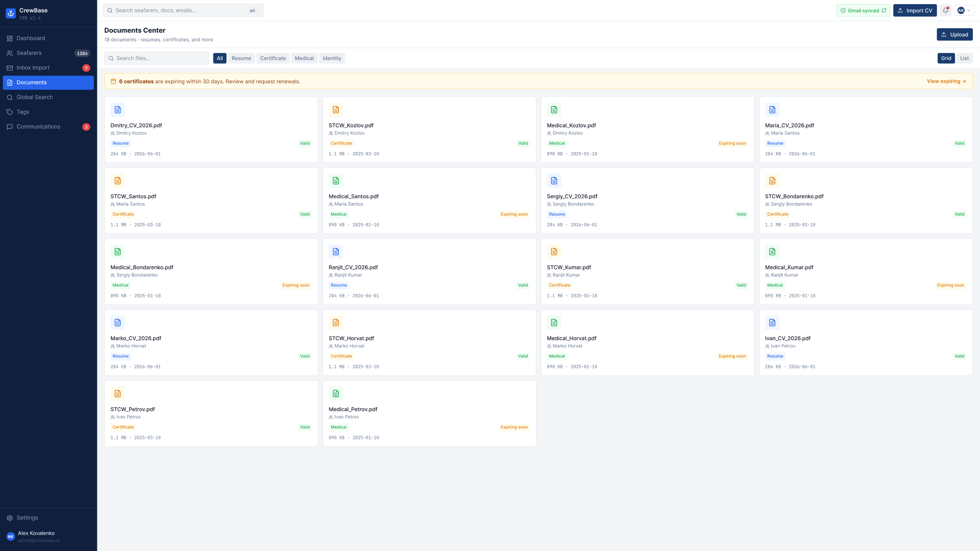Click the Dmitry_CV_2026.pdf file name

136,126
